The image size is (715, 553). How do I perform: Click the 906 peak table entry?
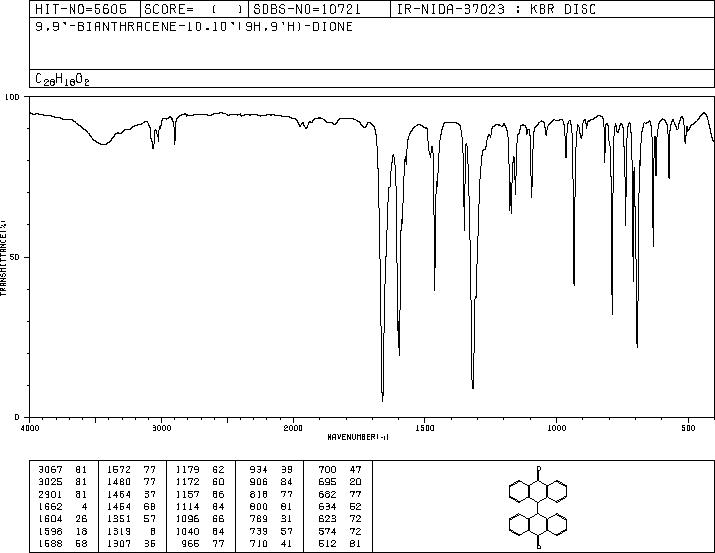tap(259, 481)
